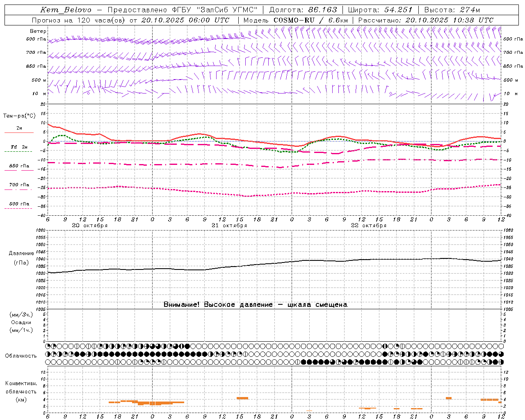The width and height of the screenshot is (525, 420).
Task: Select the Прогноз на 120 часа(ов) text
Action: click(x=78, y=20)
